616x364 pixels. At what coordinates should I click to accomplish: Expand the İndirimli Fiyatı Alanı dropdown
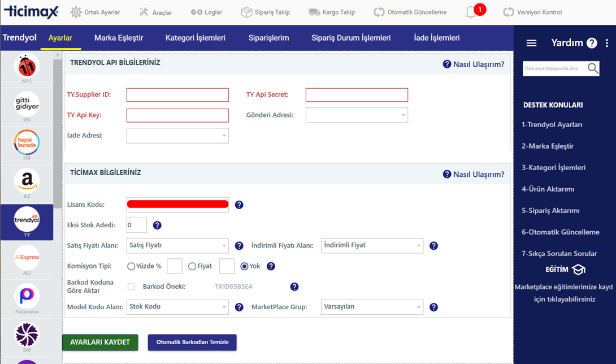[372, 246]
